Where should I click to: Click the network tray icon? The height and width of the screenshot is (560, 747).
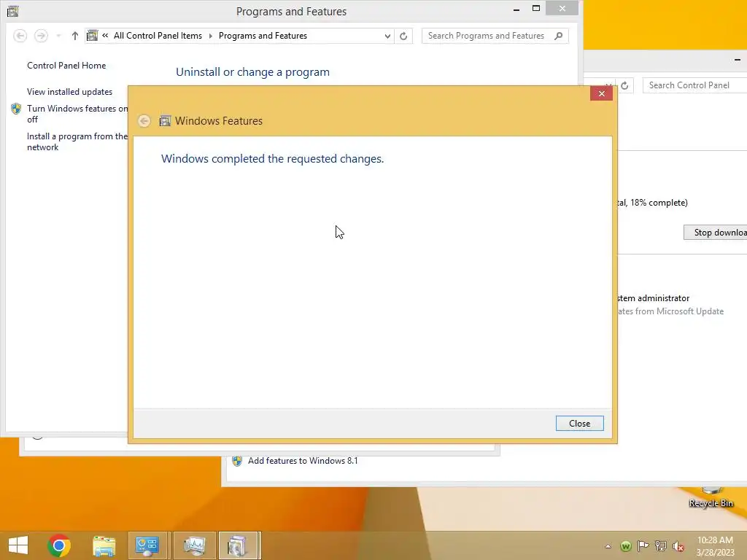[x=661, y=546]
